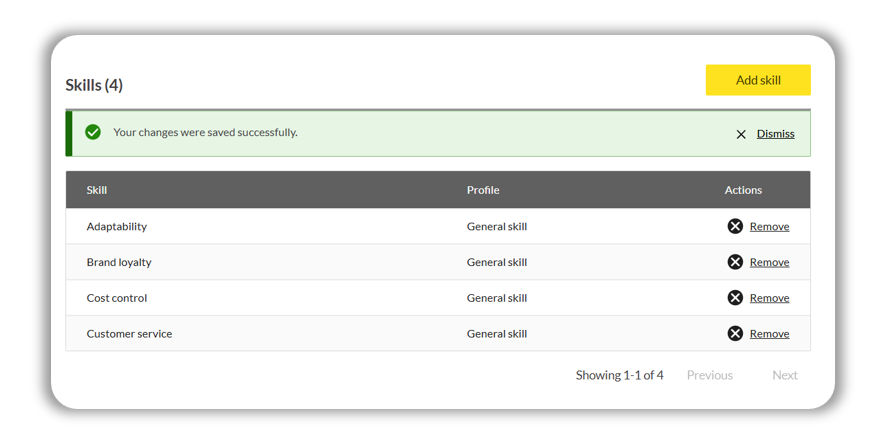Remove the Customer service skill via link
The height and width of the screenshot is (433, 874).
769,335
